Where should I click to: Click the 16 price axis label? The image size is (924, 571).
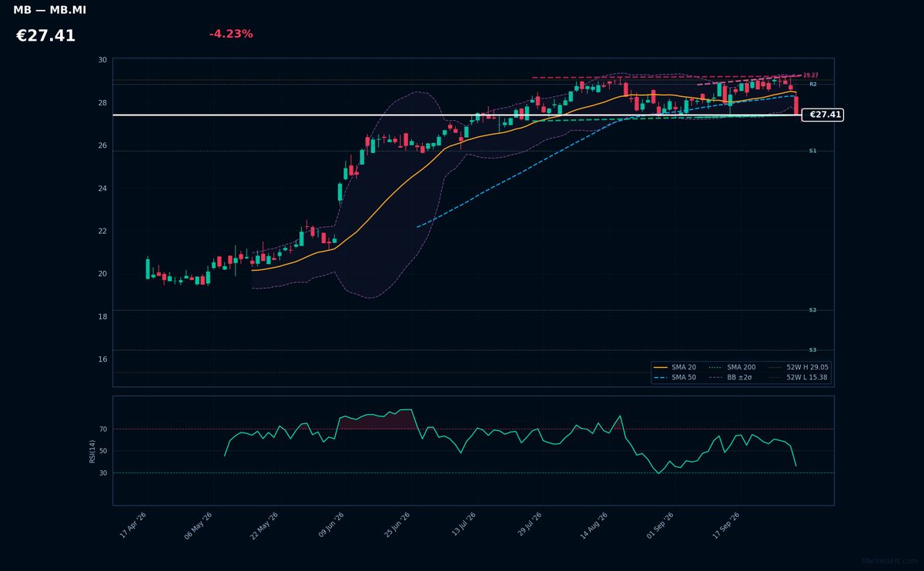(102, 359)
